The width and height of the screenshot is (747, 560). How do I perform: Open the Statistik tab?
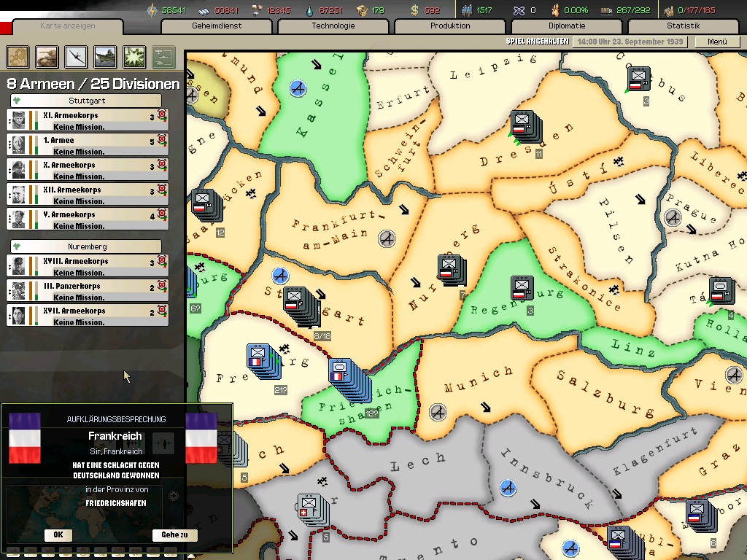[683, 26]
